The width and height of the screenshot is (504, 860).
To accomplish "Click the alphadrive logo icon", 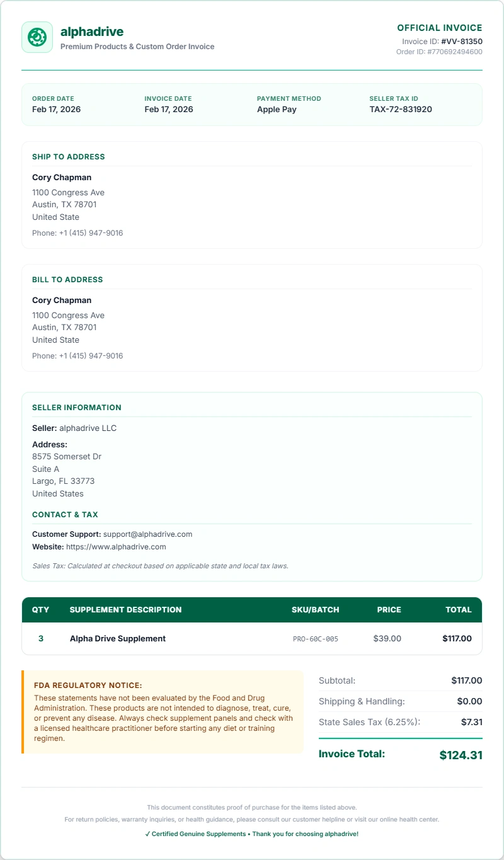I will [x=37, y=37].
